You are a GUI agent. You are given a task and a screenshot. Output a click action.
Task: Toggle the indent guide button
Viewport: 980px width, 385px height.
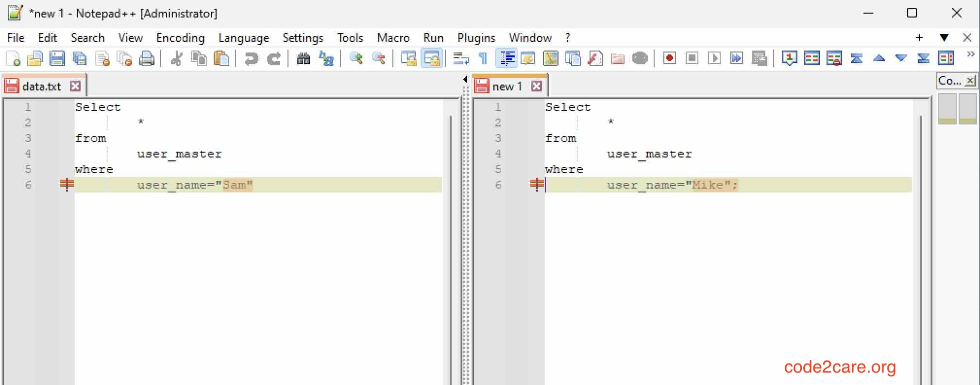(x=506, y=59)
